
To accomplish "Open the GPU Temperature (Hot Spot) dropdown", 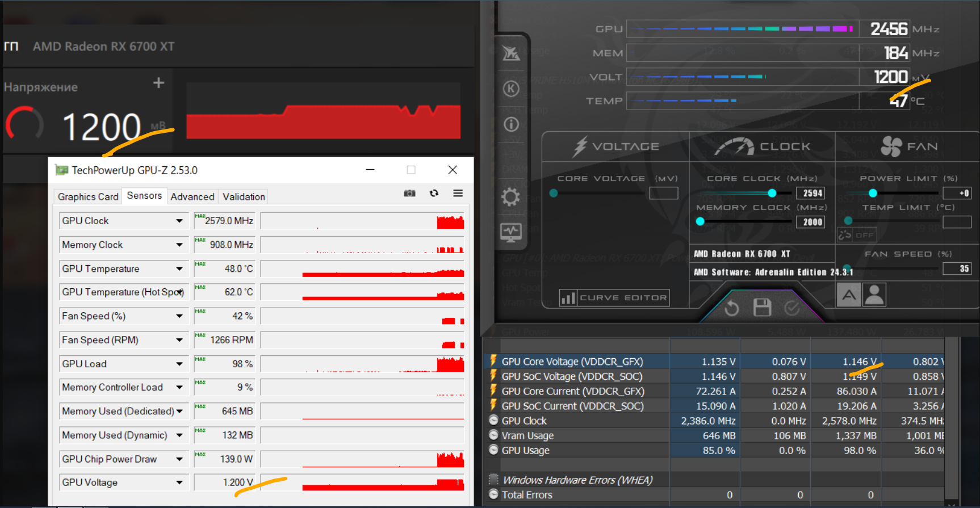I will 179,292.
